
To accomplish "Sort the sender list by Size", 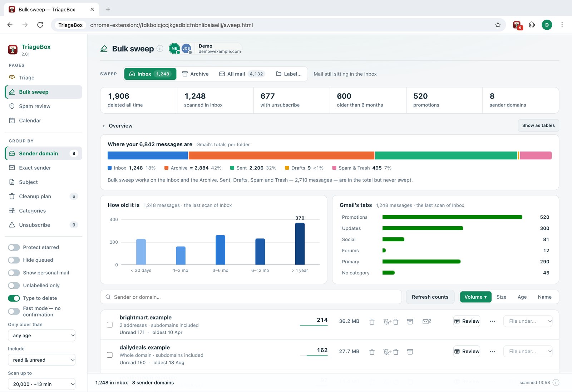I will [501, 297].
